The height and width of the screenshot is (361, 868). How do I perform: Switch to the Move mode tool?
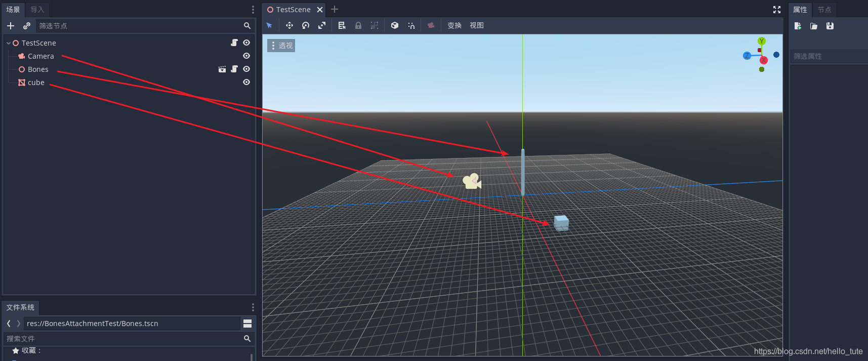pyautogui.click(x=290, y=25)
